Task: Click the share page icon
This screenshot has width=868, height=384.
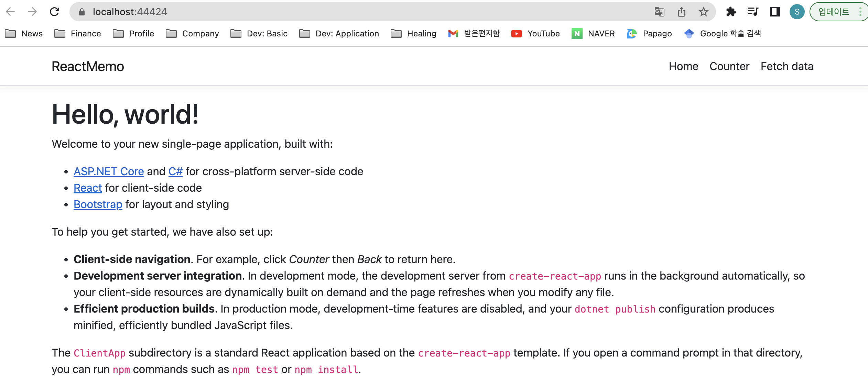Action: pos(681,12)
